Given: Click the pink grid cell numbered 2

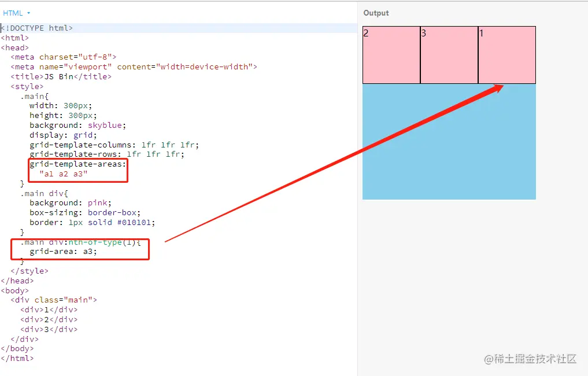Looking at the screenshot, I should [391, 55].
